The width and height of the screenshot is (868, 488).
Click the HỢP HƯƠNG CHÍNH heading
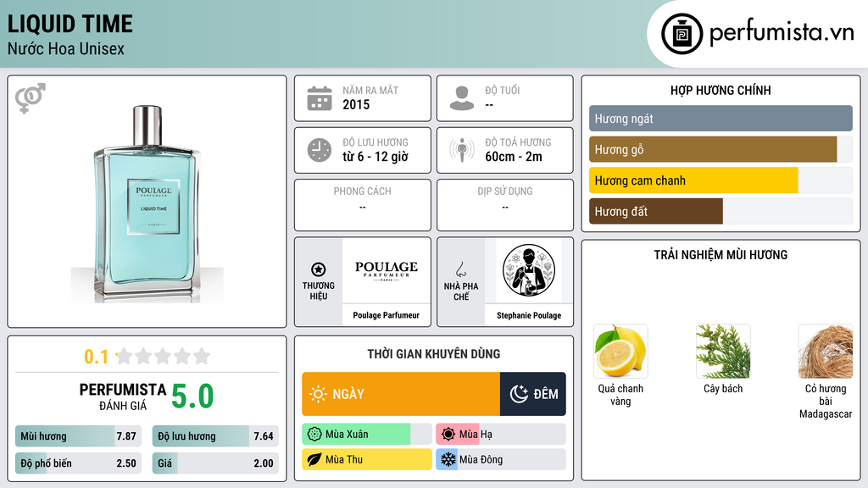tap(721, 91)
